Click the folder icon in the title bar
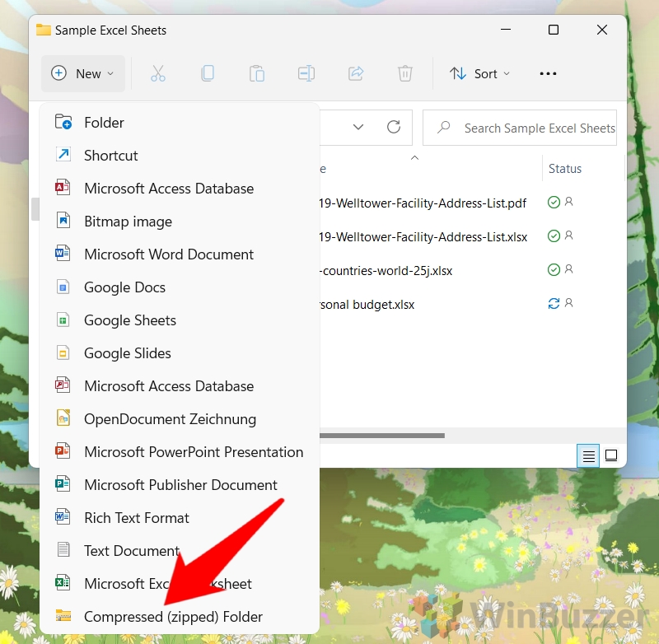 tap(44, 30)
